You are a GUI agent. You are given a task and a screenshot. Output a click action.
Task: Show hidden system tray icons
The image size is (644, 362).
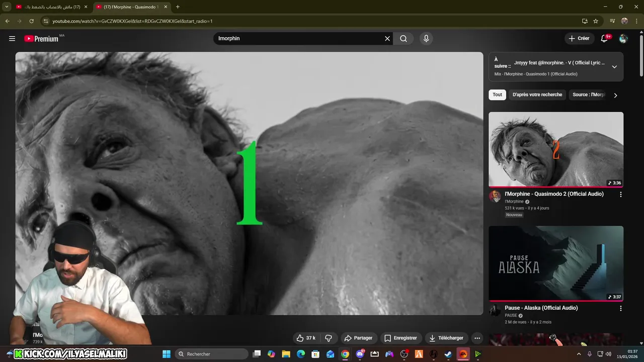579,354
